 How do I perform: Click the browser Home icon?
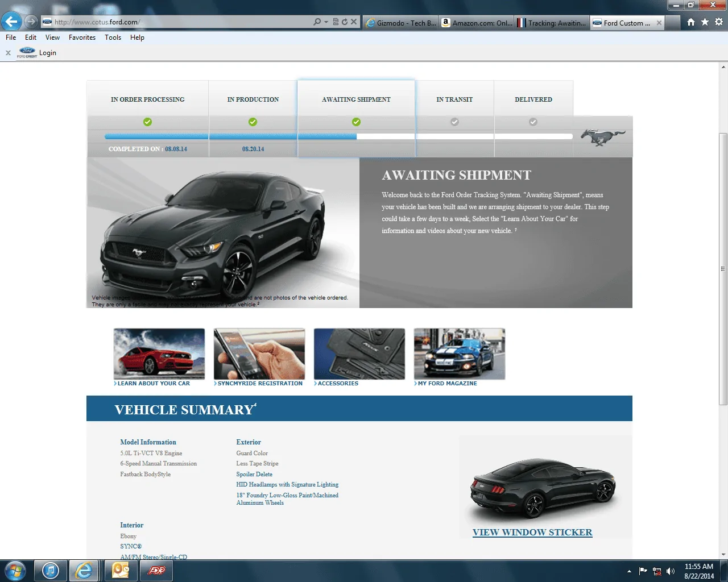691,22
